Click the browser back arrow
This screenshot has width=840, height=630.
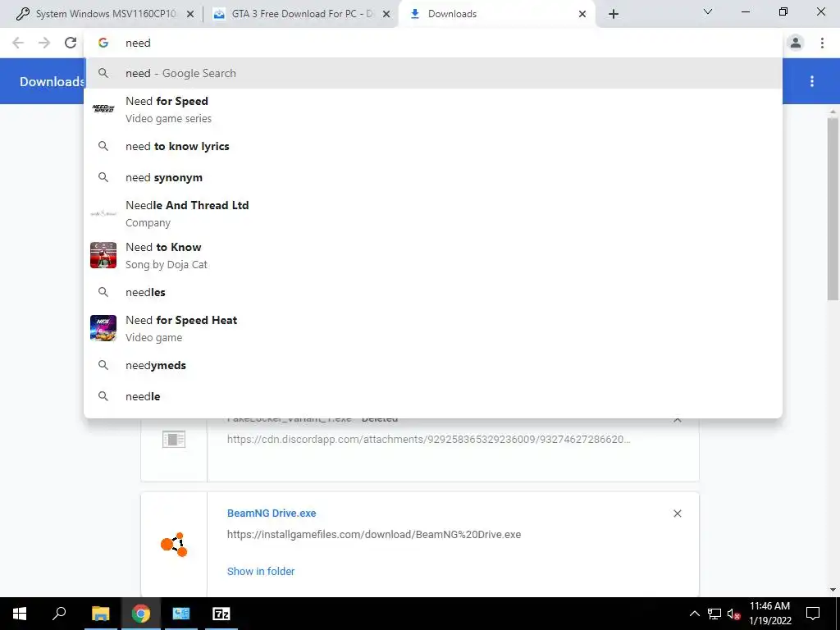[18, 43]
